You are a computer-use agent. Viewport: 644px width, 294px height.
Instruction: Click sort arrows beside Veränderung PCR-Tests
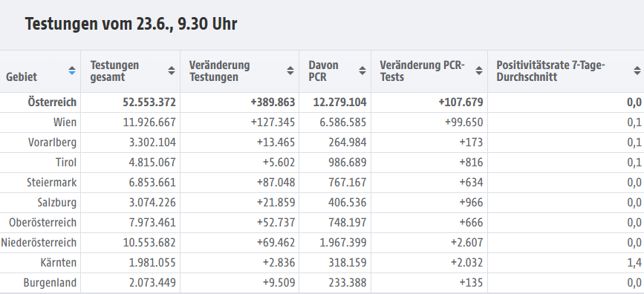(479, 71)
